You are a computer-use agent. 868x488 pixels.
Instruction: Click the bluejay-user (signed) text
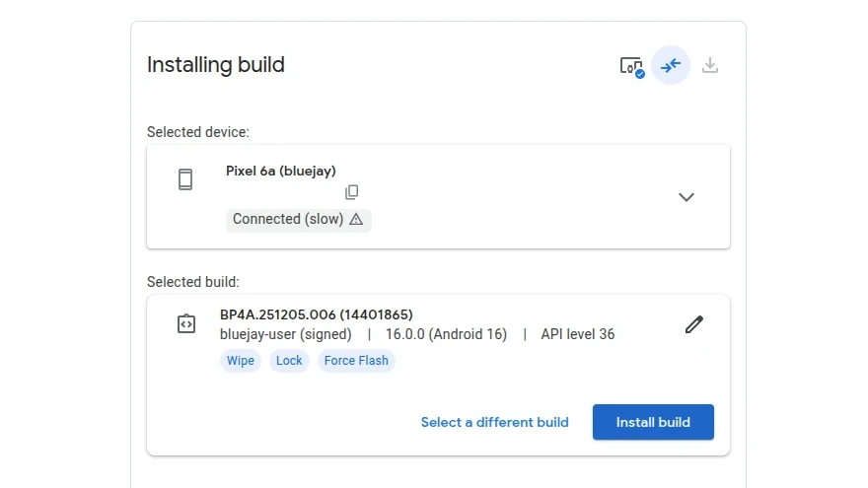point(285,334)
